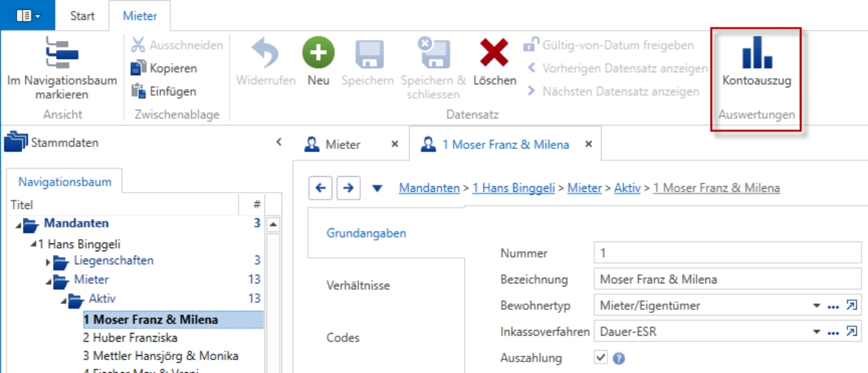Open the Kontoauszug report
The image size is (868, 373).
757,63
